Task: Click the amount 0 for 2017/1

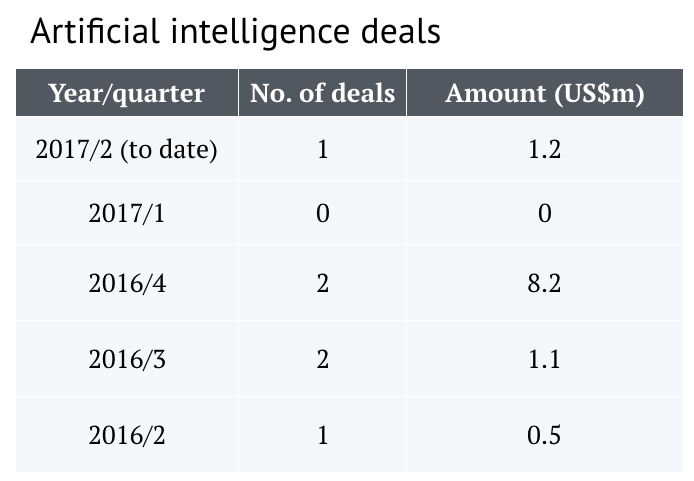Action: [545, 213]
